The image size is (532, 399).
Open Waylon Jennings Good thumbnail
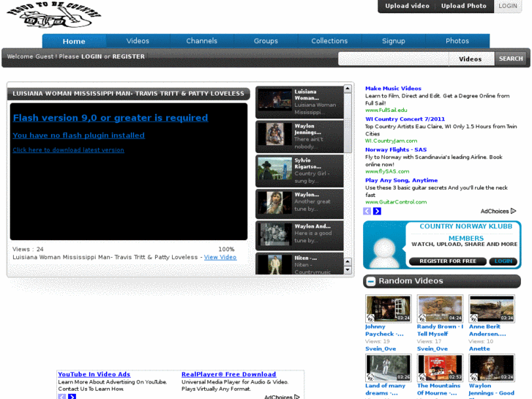[492, 368]
